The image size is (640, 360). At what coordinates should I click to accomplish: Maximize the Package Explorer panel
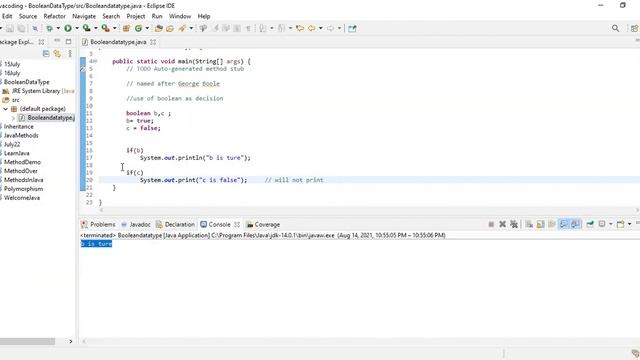tap(69, 41)
